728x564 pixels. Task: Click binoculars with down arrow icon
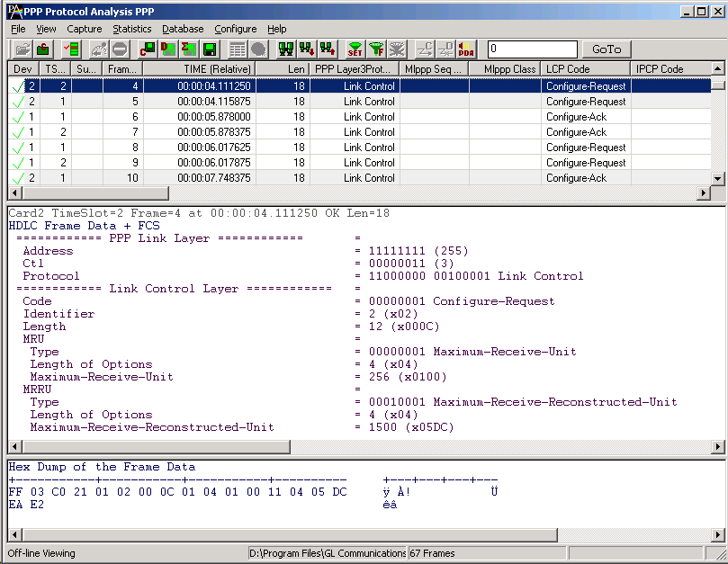click(x=307, y=49)
